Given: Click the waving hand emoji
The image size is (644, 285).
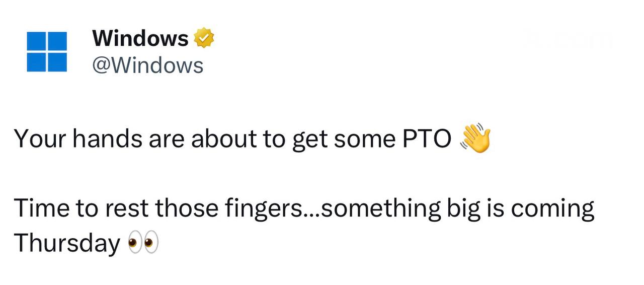Looking at the screenshot, I should [474, 138].
